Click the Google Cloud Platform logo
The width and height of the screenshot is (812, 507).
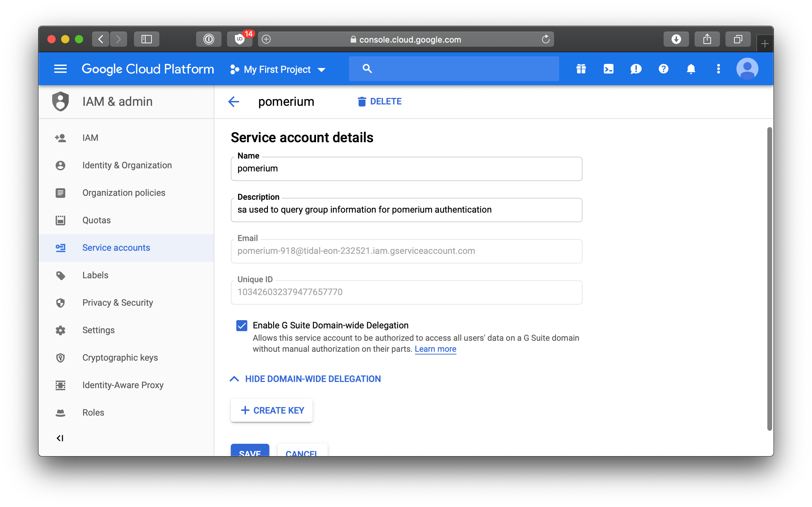point(148,69)
